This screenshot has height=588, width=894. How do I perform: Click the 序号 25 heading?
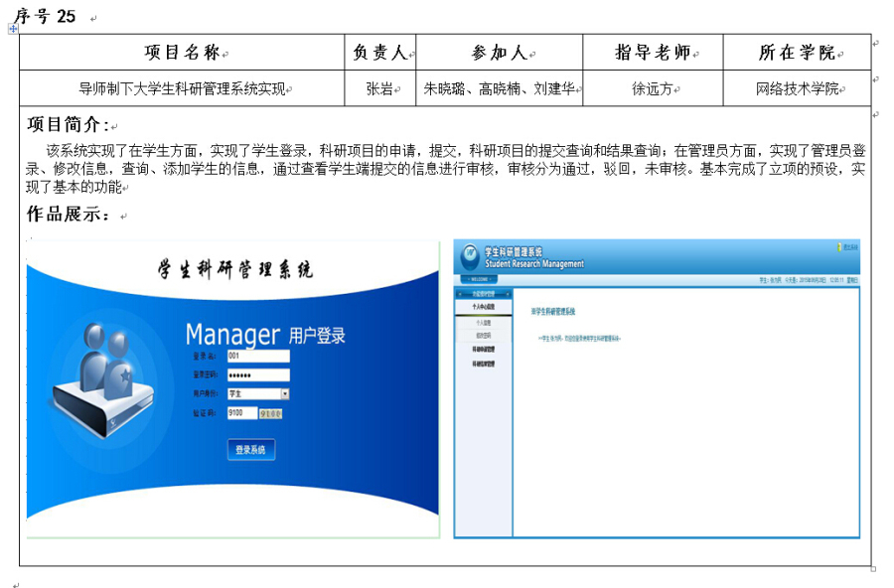[x=45, y=16]
